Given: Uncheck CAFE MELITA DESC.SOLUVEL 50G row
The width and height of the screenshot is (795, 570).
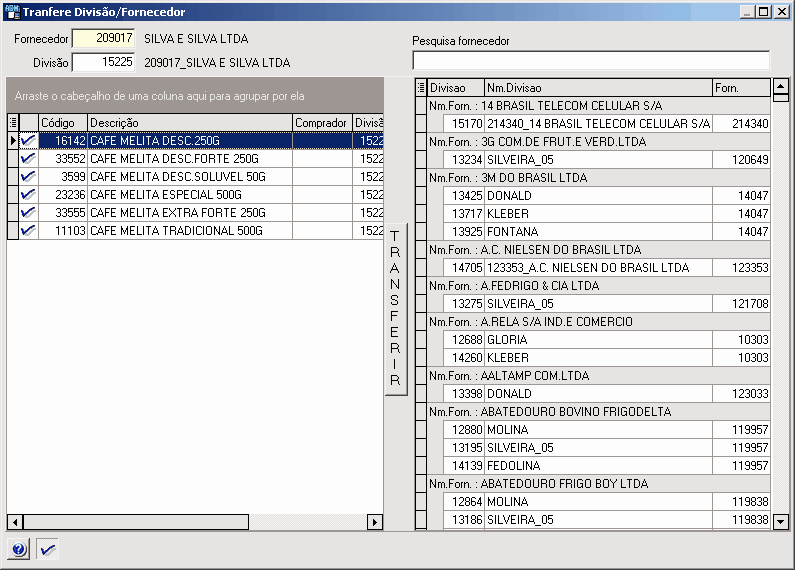Looking at the screenshot, I should [x=28, y=176].
